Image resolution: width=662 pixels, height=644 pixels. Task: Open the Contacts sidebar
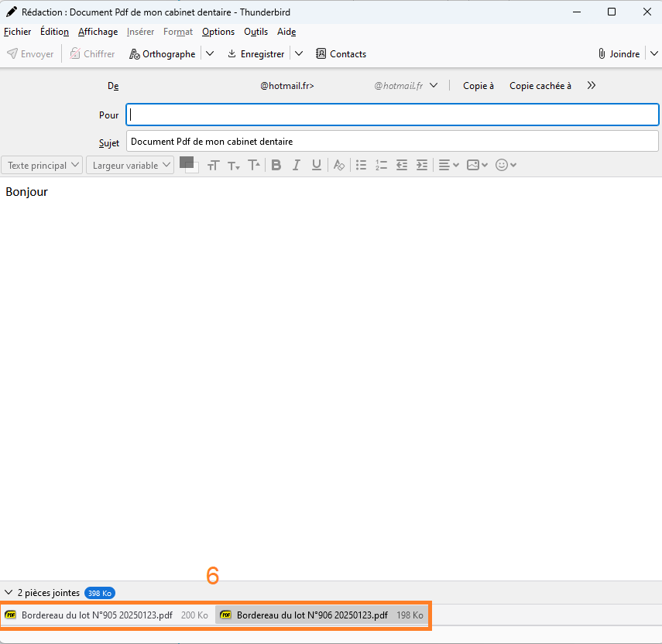(341, 54)
